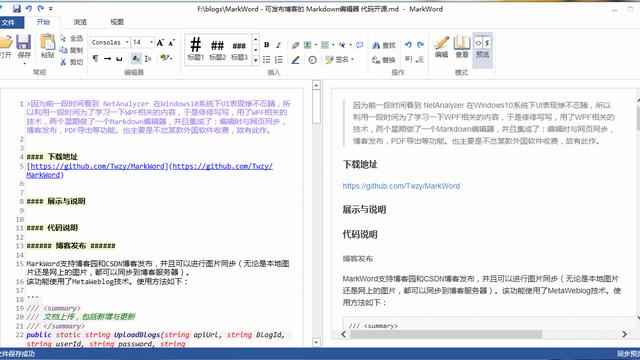The image size is (640, 360).
Task: Expand the 保存 save arrow below icon
Action: tap(24, 64)
